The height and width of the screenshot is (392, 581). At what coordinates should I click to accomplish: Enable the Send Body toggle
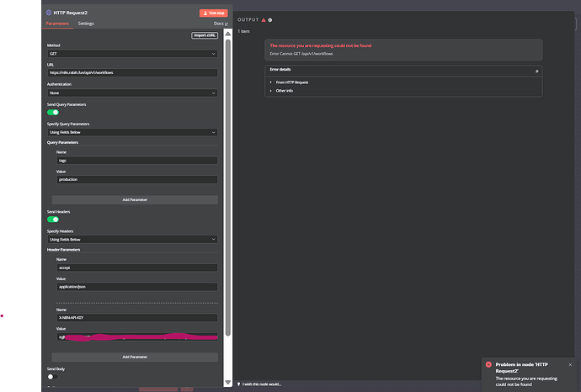[51, 377]
